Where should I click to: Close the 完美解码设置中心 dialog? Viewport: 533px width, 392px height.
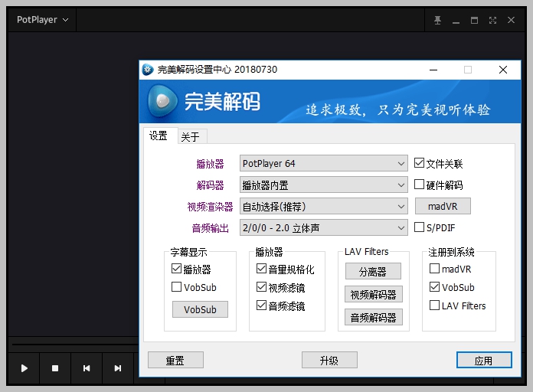[x=503, y=70]
